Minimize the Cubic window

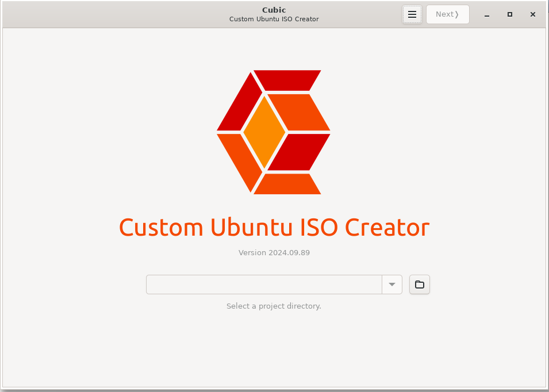tap(486, 14)
